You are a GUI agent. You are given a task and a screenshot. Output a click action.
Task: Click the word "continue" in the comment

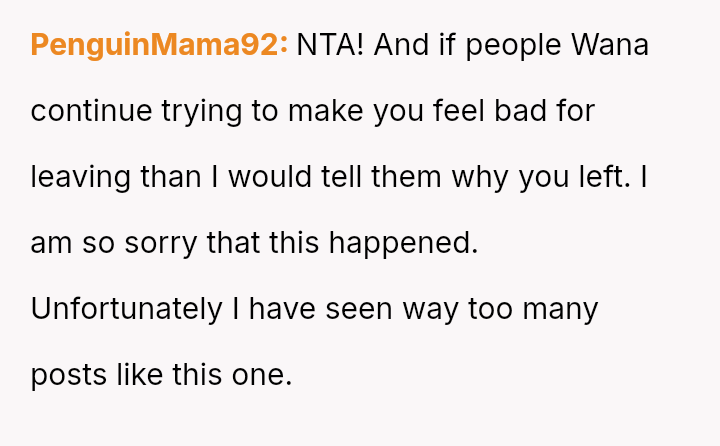(x=92, y=111)
